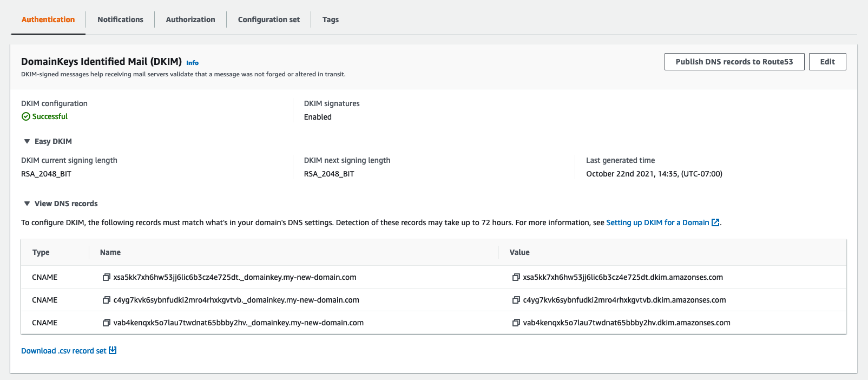
Task: Switch to the Notifications tab
Action: (x=120, y=19)
